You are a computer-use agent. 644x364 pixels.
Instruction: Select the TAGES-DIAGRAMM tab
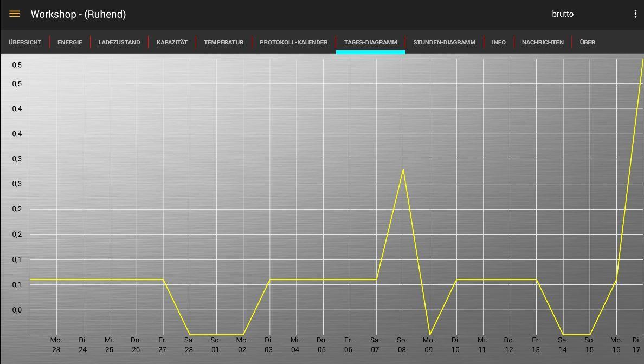(x=370, y=42)
